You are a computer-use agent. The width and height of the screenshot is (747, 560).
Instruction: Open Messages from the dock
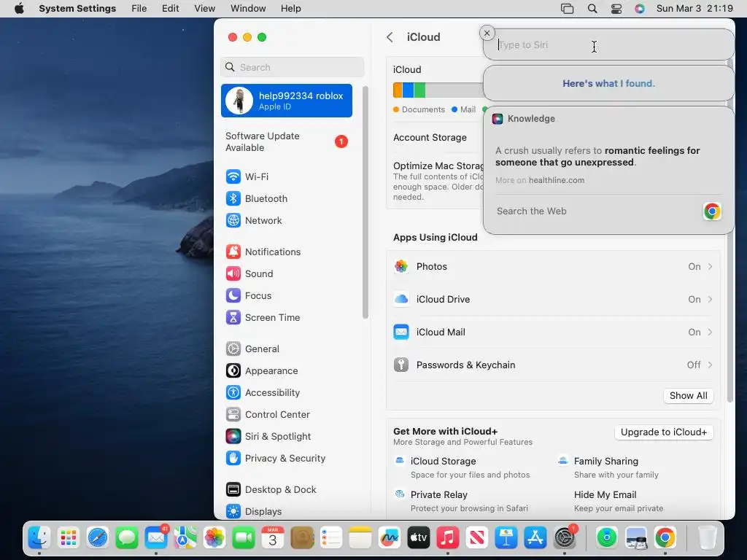pos(127,538)
